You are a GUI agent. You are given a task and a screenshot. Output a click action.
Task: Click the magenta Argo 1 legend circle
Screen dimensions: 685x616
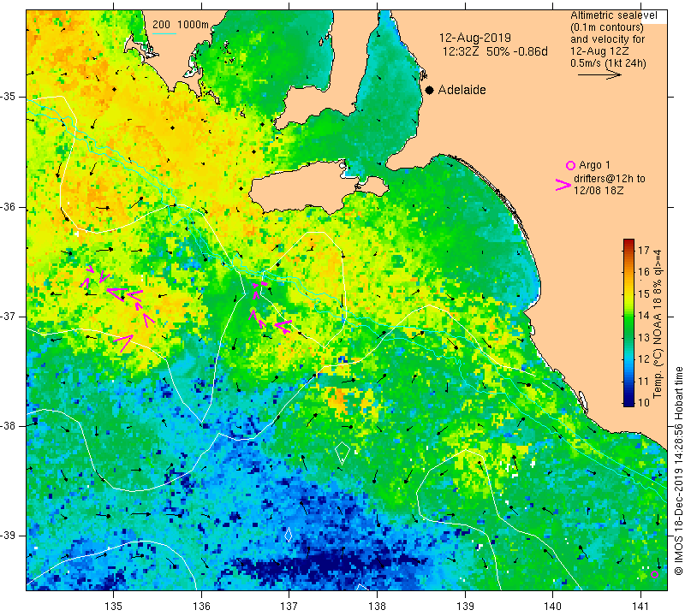[x=570, y=165]
